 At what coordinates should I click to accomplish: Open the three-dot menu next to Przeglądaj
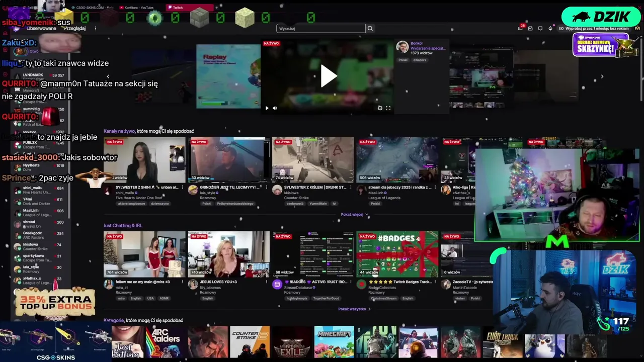[x=96, y=29]
